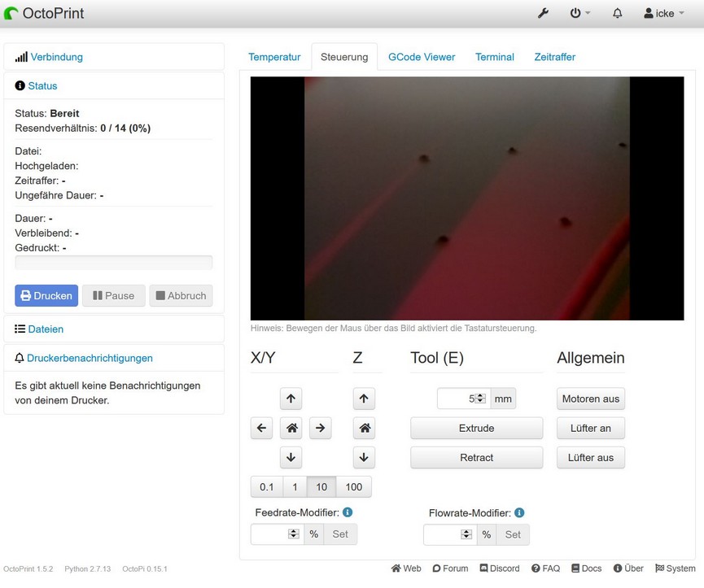Click OctoPrint 1.5.2 version text
The image size is (704, 588).
pos(28,568)
